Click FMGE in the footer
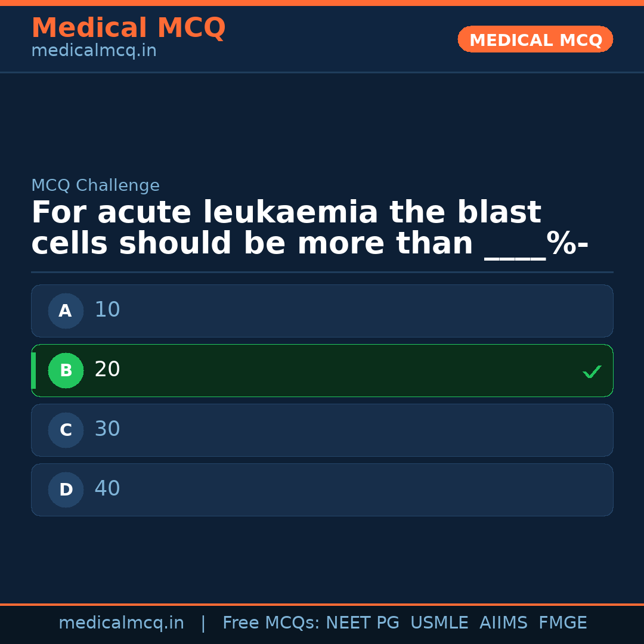 (562, 623)
